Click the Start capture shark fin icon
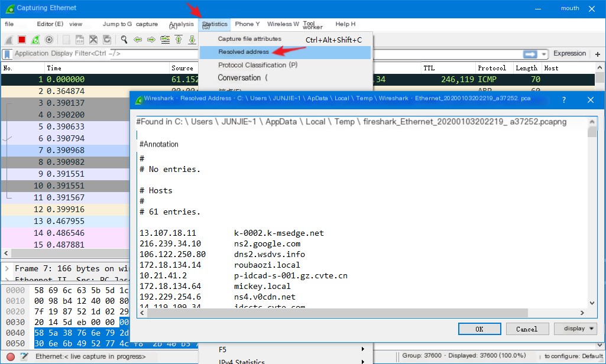This screenshot has width=606, height=364. point(9,40)
